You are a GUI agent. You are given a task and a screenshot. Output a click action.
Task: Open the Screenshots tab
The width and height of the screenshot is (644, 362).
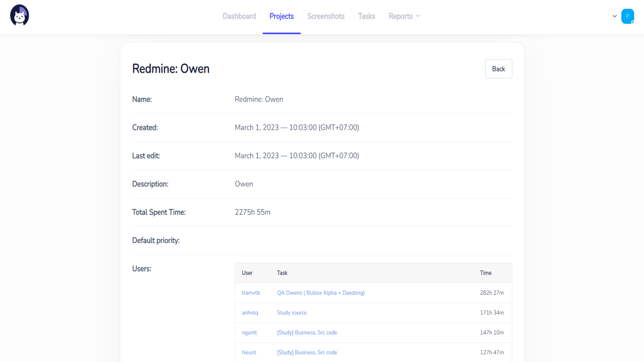pos(326,16)
